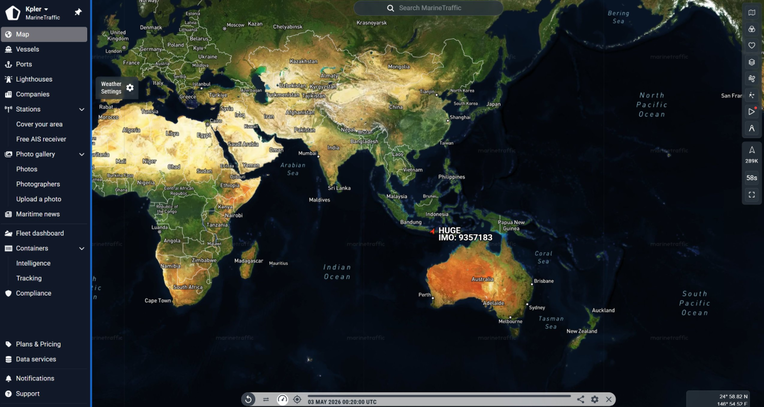Click the Vessels ship icon in sidebar

pos(8,49)
